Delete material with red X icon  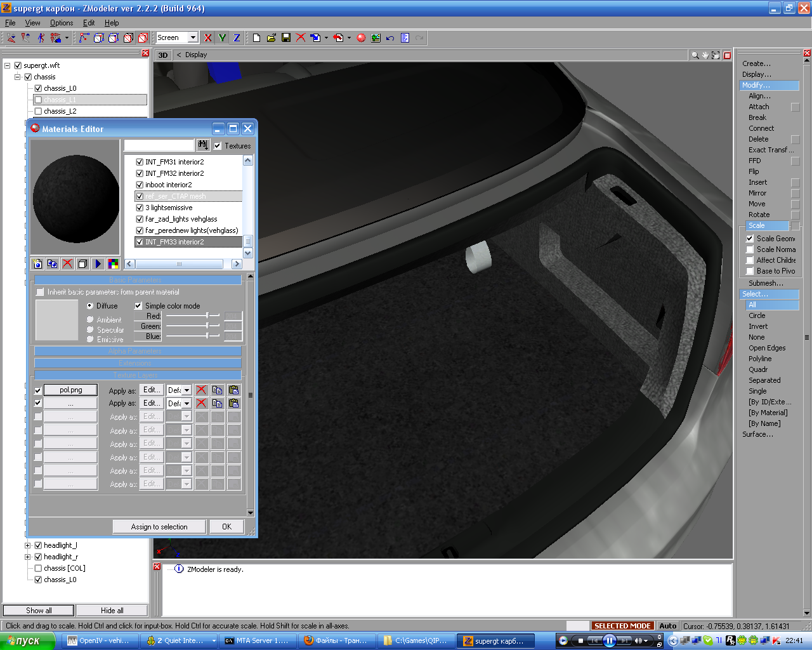(x=67, y=264)
